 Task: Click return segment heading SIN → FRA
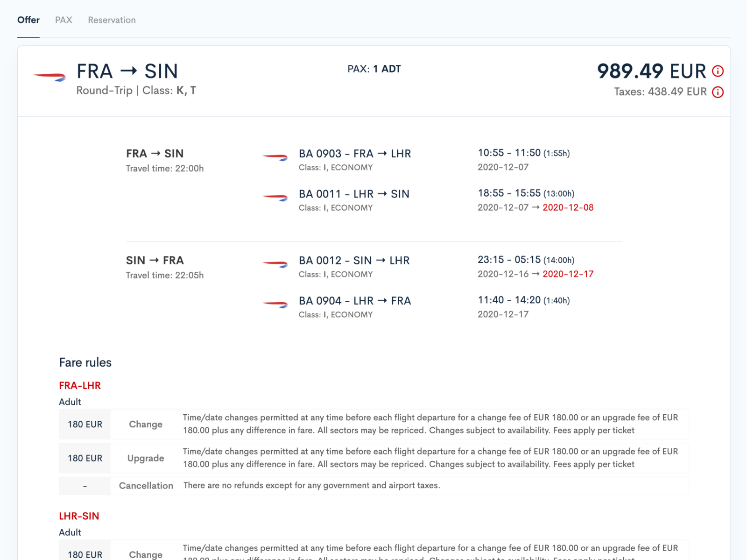pos(155,261)
